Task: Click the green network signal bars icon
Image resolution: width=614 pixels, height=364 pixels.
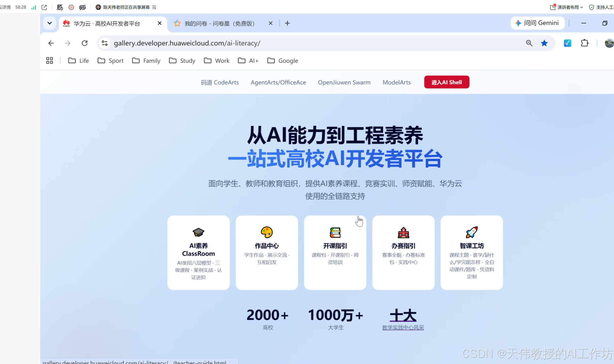Action: [34, 7]
